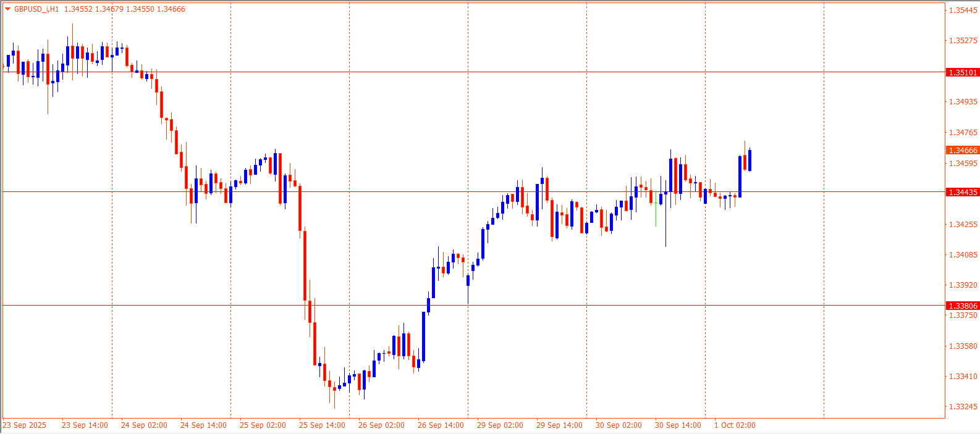Click the 1 Oct 02:00 time label
980x434 pixels.
click(x=735, y=425)
